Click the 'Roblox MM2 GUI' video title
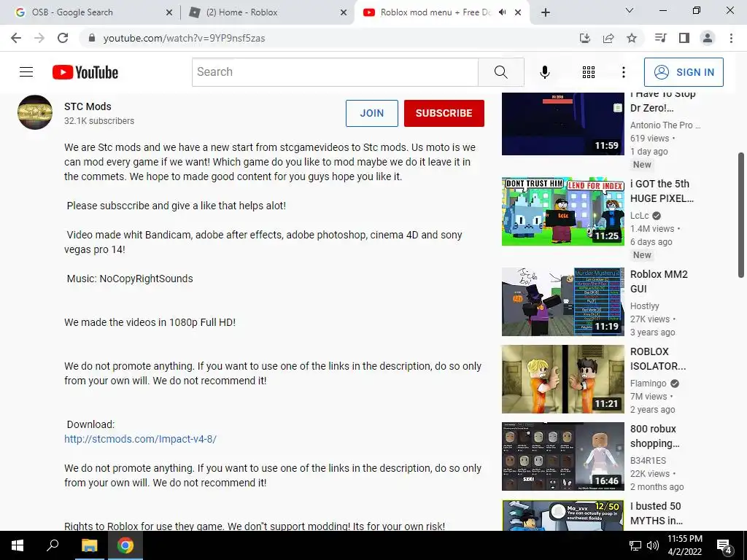Screen dimensions: 747x560 [x=659, y=282]
